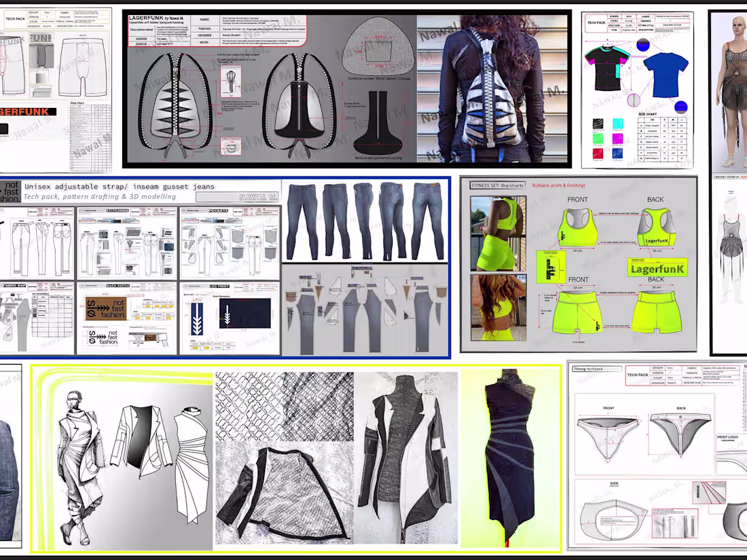Image resolution: width=747 pixels, height=560 pixels.
Task: Click the back patch label graphic
Action: [x=105, y=308]
